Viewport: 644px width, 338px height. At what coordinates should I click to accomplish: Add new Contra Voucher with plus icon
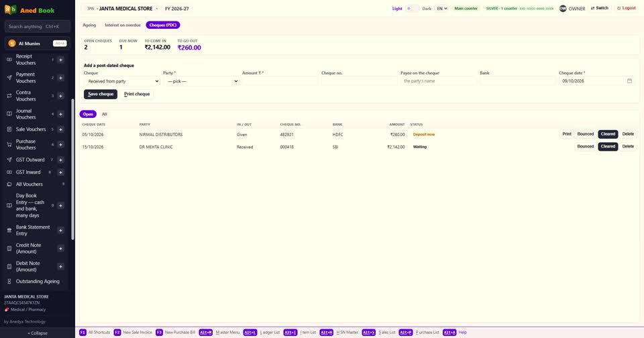pyautogui.click(x=60, y=96)
